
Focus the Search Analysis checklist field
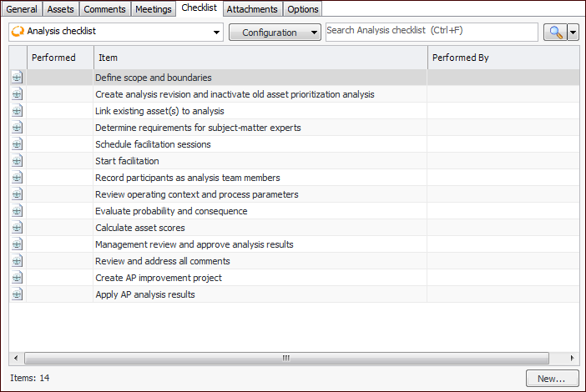(x=431, y=32)
